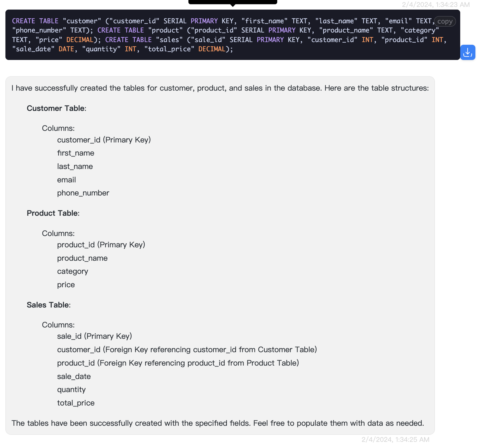
Task: Click the intro sentence about created tables
Action: pos(220,88)
